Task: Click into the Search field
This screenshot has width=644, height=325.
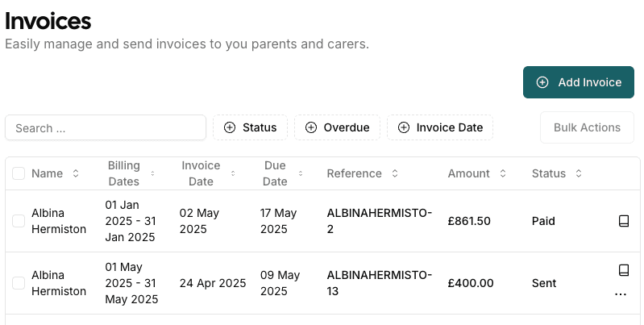Action: 106,127
